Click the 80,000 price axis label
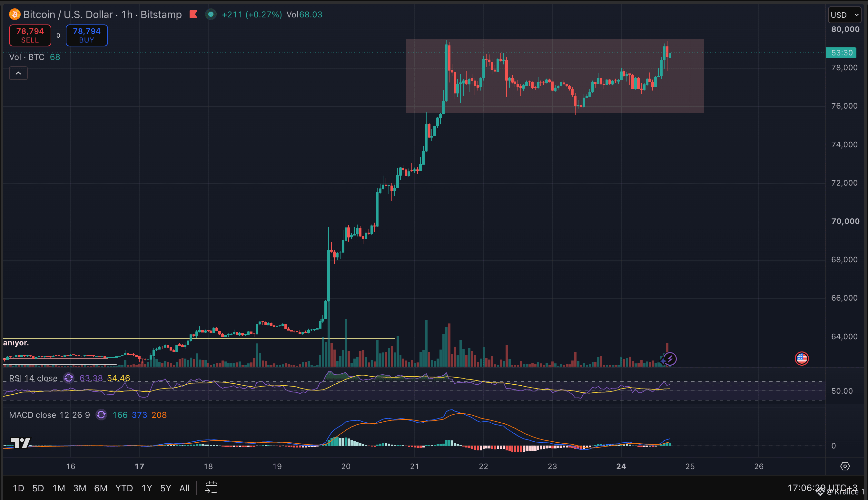Viewport: 868px width, 500px height. pyautogui.click(x=845, y=29)
